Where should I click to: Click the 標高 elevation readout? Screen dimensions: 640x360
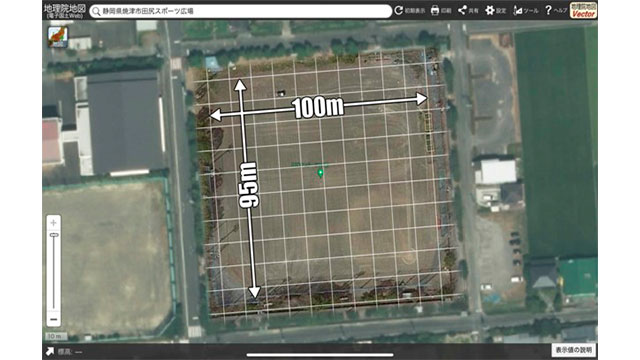pyautogui.click(x=70, y=351)
